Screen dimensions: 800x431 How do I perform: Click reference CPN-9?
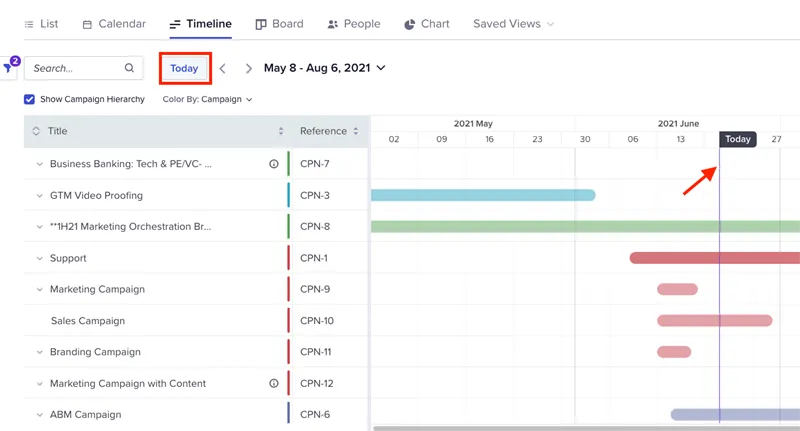(315, 289)
